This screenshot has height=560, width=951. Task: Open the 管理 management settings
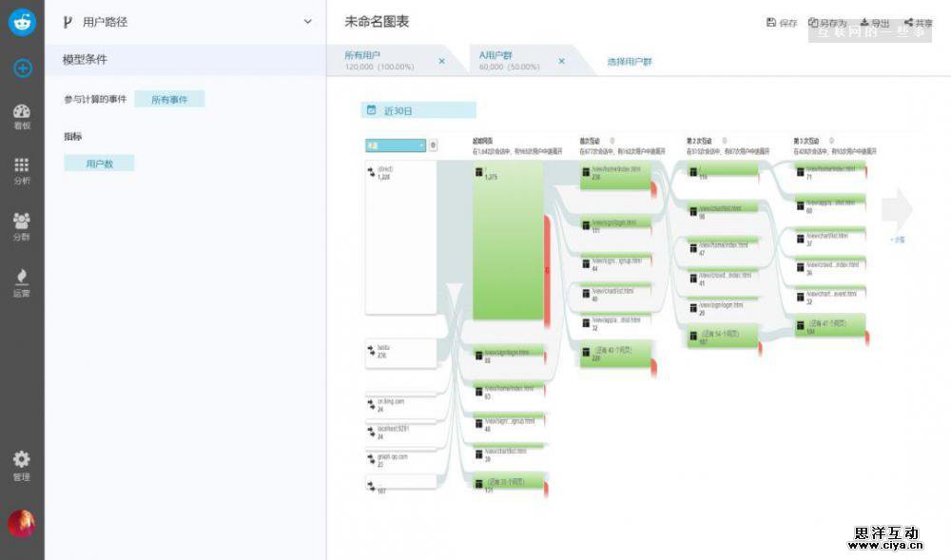point(23,463)
